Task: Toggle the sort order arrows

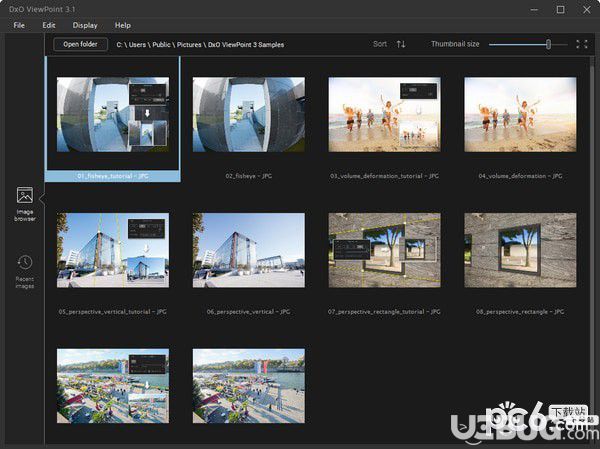Action: tap(401, 44)
